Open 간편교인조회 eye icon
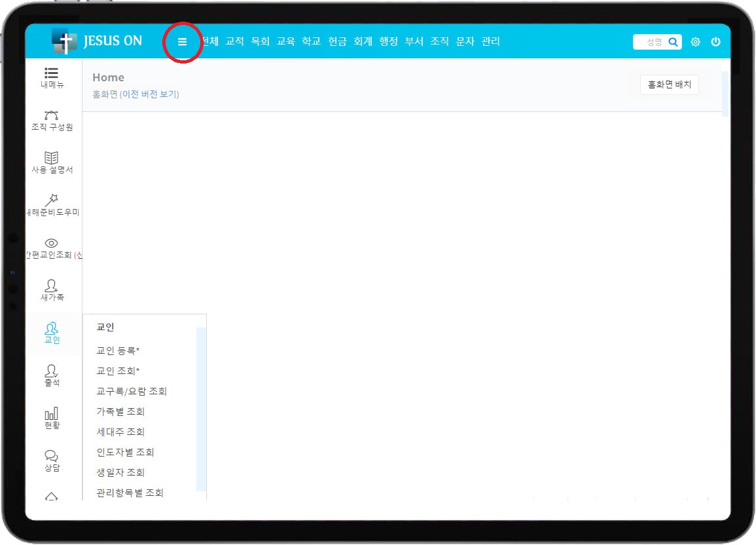This screenshot has width=756, height=545. tap(52, 248)
